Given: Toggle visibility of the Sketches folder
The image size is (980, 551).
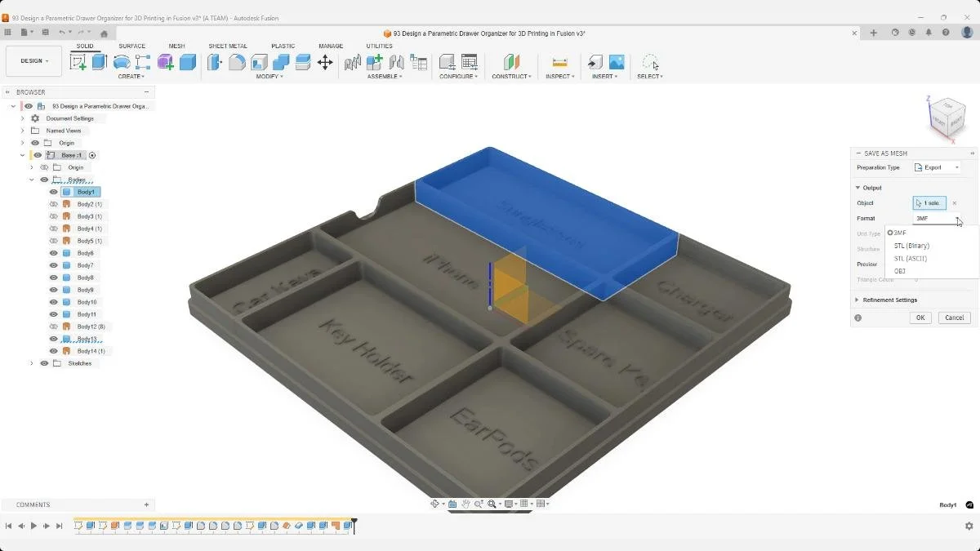Looking at the screenshot, I should click(x=43, y=363).
